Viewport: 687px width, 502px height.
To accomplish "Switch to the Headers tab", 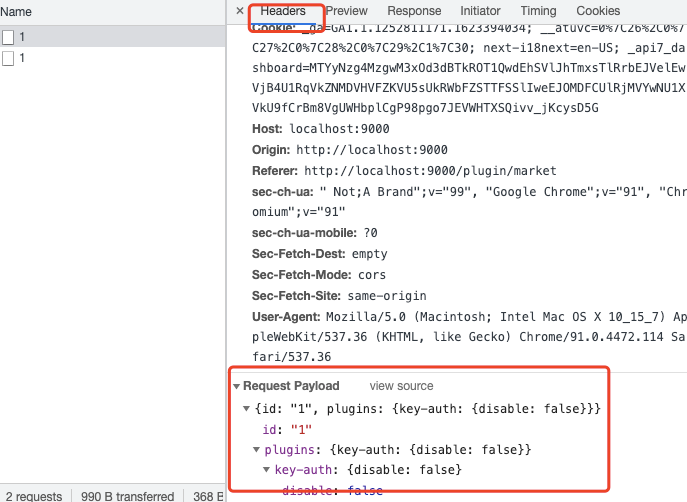I will [x=283, y=11].
